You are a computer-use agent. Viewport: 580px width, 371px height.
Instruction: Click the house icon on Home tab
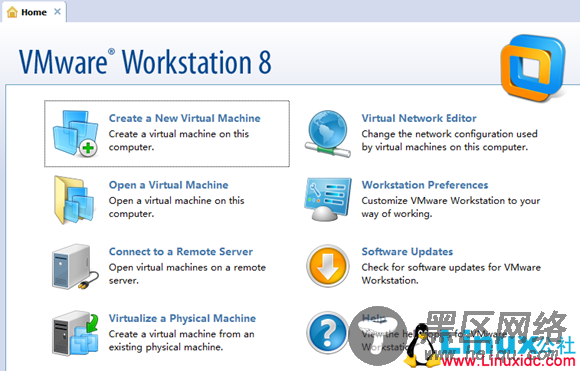click(x=12, y=12)
